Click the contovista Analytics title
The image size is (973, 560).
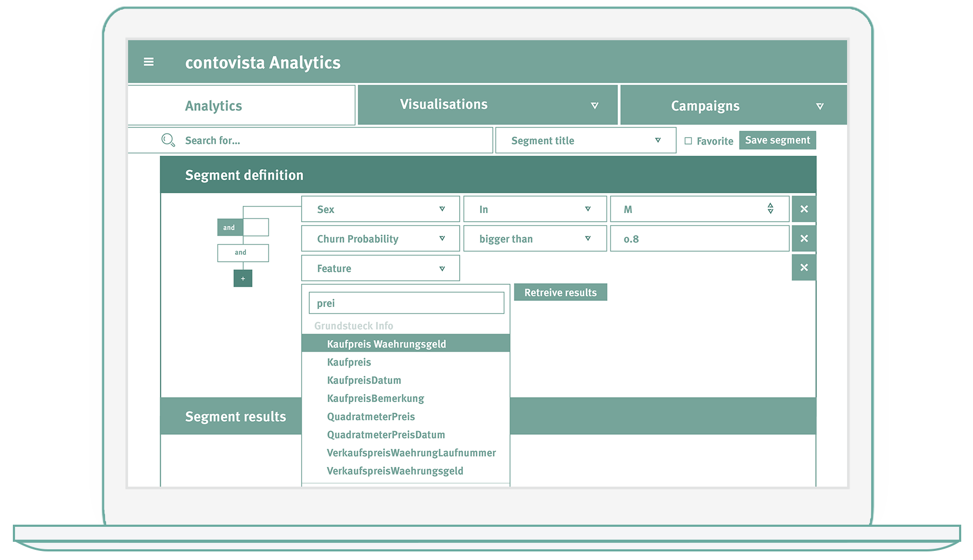coord(263,63)
